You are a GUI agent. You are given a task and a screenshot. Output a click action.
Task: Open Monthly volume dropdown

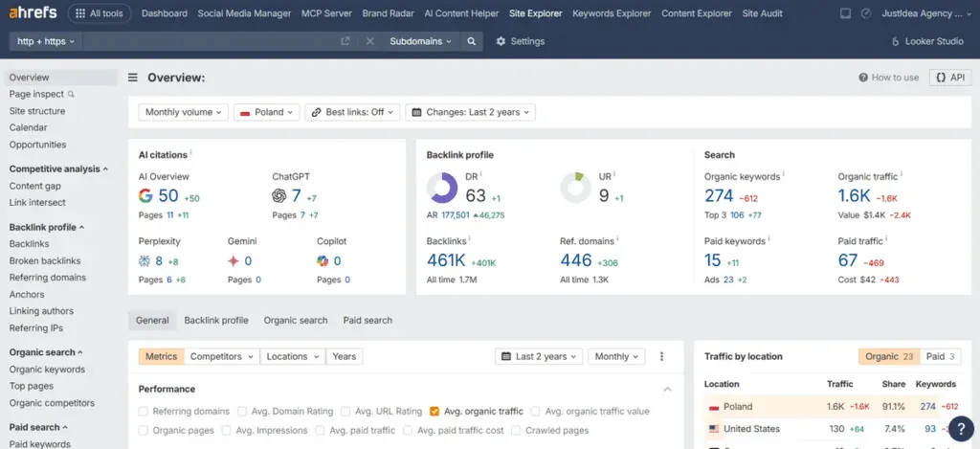click(183, 113)
